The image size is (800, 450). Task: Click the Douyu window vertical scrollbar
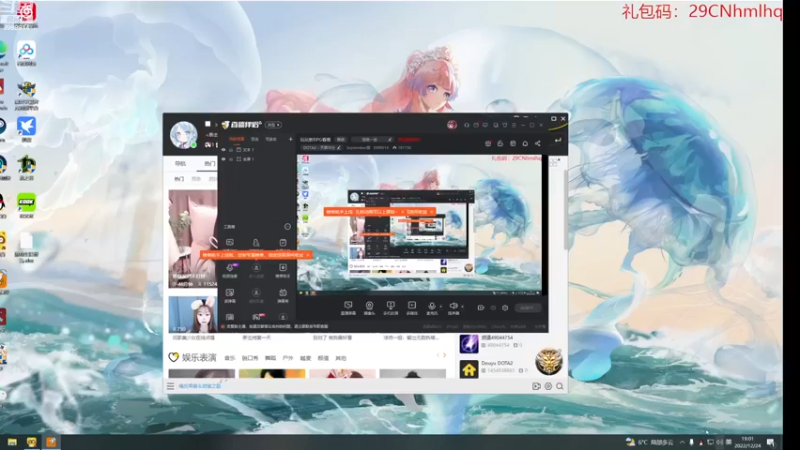point(565,209)
